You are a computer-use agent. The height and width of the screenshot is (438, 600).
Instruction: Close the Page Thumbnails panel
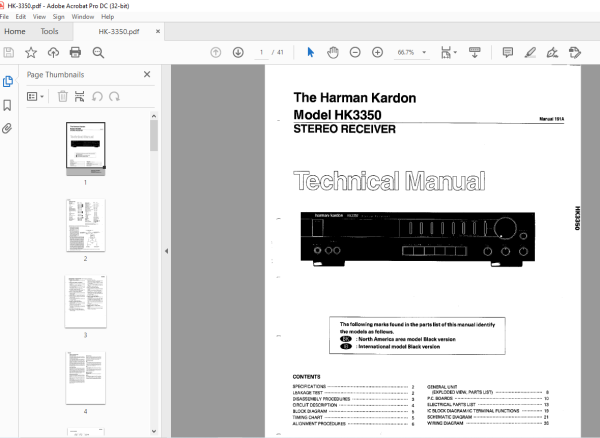(147, 75)
